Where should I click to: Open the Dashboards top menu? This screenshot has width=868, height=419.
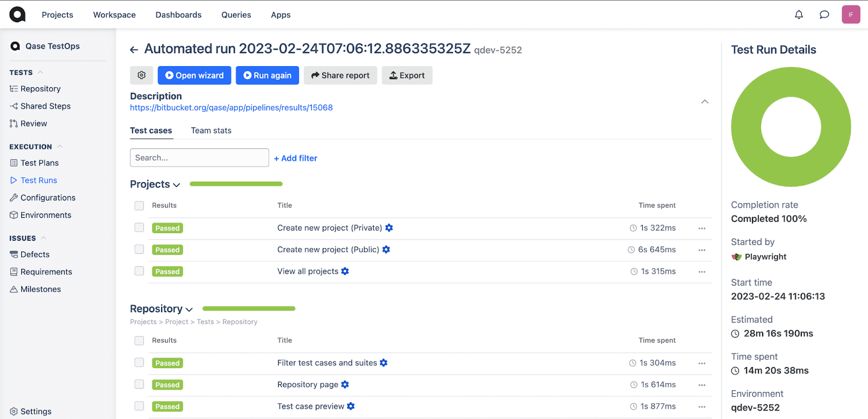178,15
